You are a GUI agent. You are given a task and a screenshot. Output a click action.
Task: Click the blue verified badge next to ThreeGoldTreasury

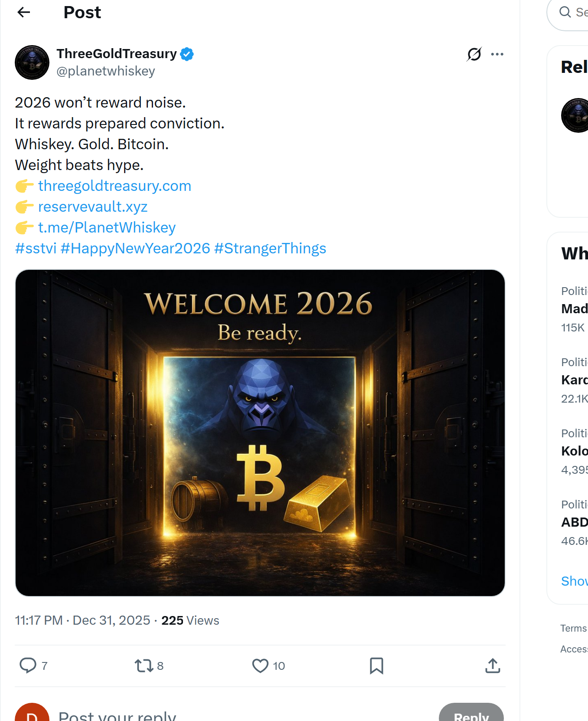click(x=187, y=54)
